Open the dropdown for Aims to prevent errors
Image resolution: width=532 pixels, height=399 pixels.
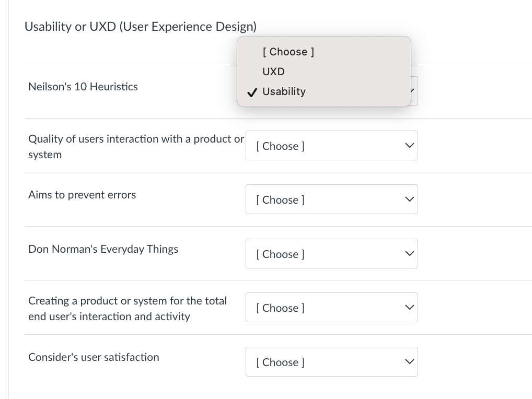pos(332,199)
